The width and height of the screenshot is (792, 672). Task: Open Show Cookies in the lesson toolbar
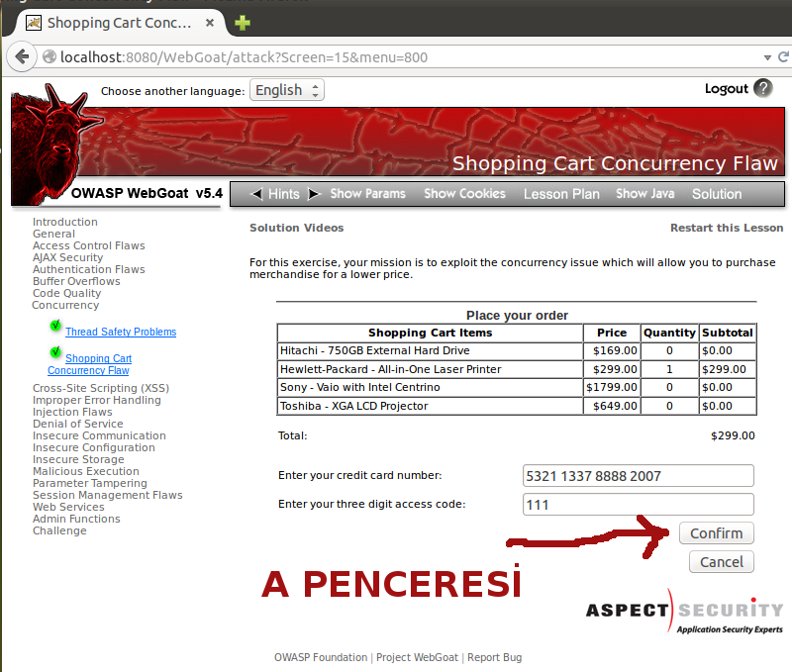click(x=464, y=194)
